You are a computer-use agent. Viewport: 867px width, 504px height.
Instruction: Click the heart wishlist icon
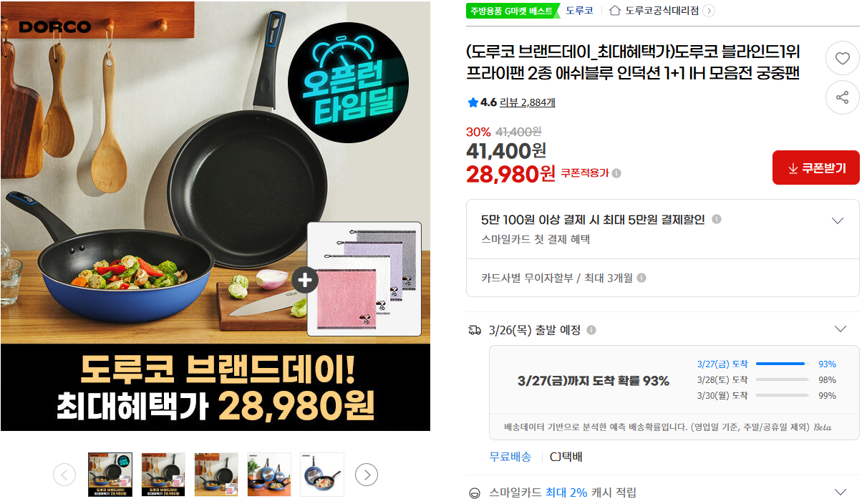pos(843,59)
